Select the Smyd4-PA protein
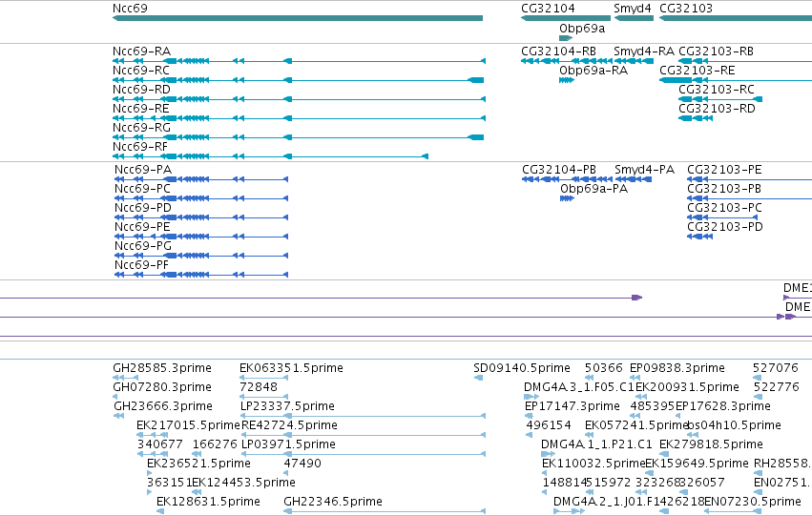The image size is (812, 516). (x=633, y=179)
